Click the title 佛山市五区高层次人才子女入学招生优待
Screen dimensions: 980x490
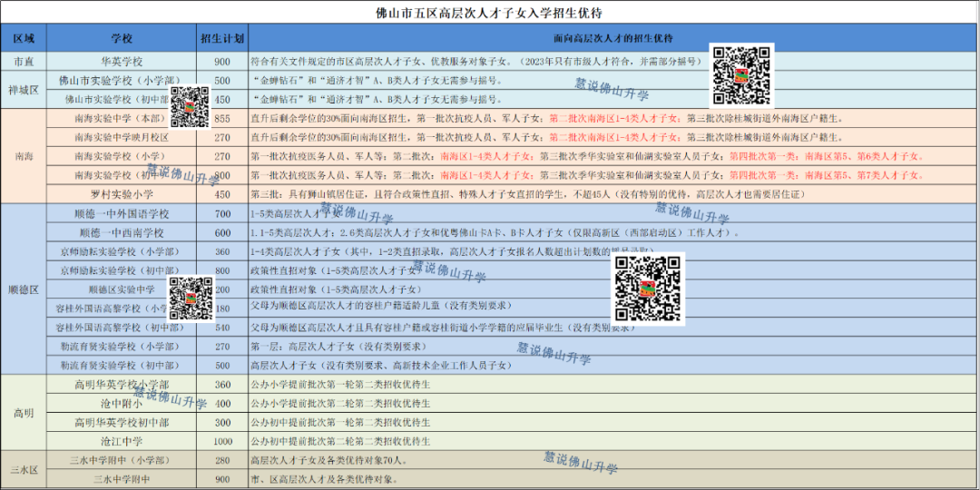(491, 13)
